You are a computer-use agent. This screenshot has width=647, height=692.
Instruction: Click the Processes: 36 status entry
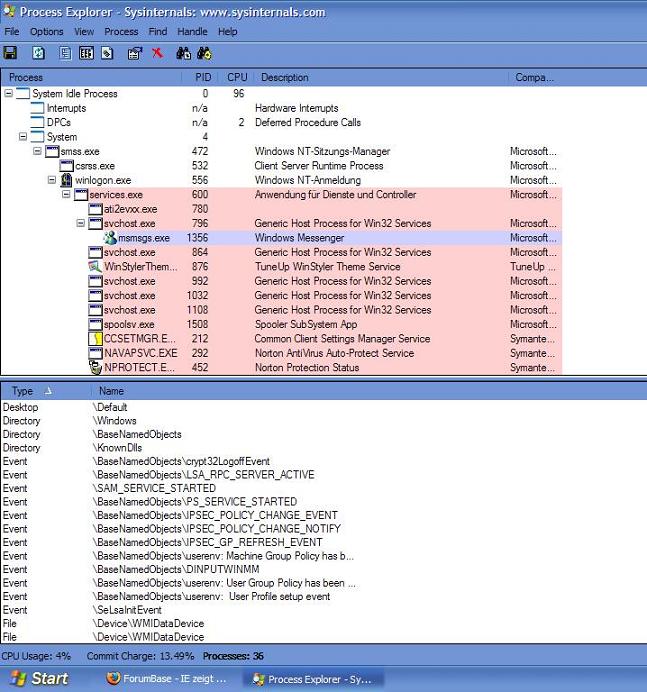coord(233,656)
